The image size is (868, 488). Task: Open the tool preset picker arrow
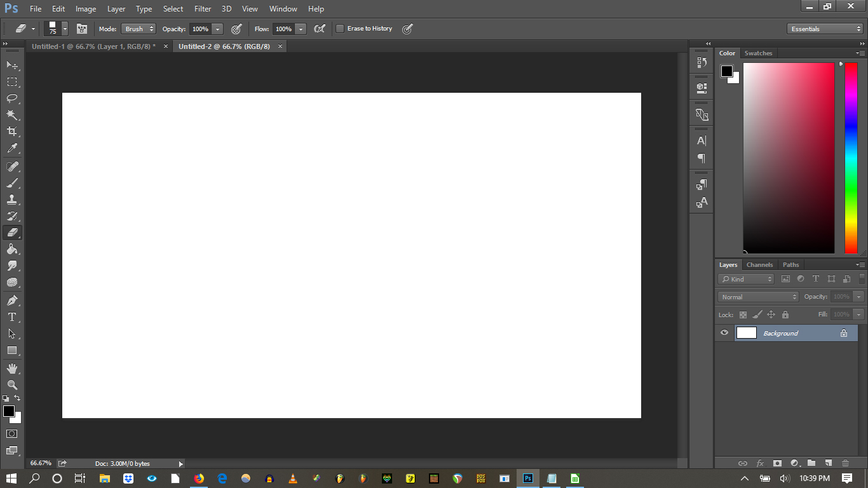33,29
